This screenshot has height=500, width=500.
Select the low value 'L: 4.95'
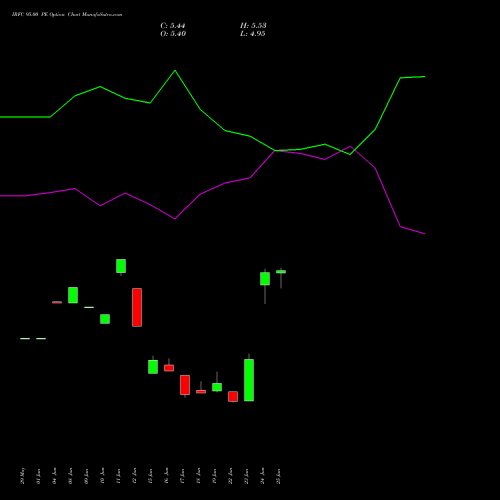pos(253,34)
